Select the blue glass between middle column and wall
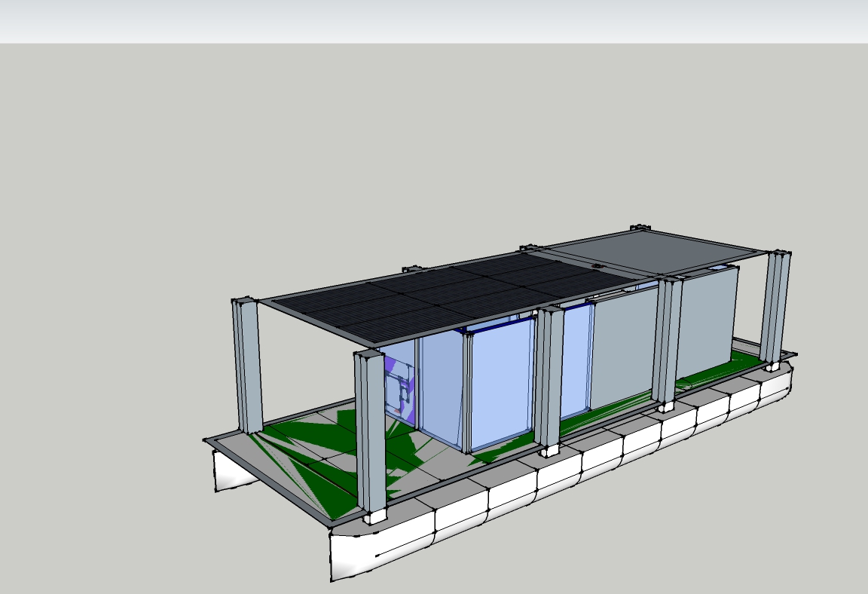The height and width of the screenshot is (594, 868). [576, 362]
